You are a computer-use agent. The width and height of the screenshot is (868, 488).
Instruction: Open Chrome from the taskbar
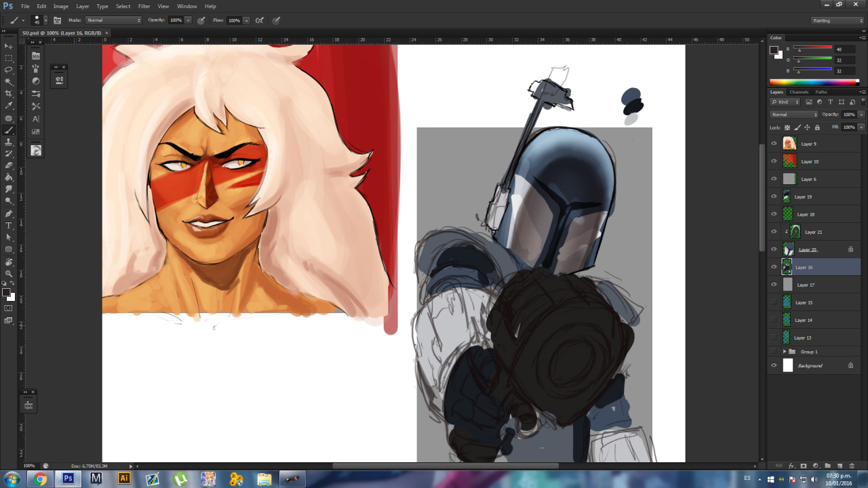[40, 479]
